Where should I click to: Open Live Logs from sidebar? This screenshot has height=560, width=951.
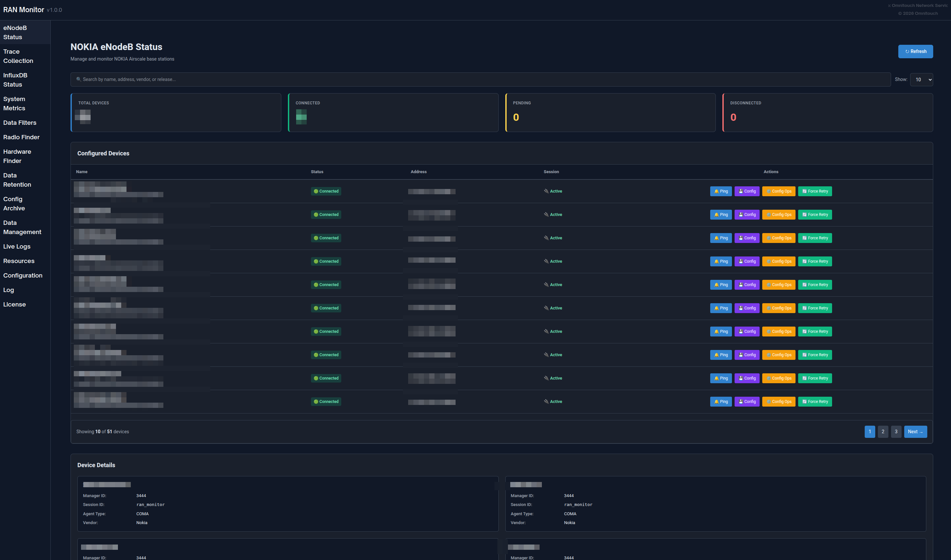[16, 246]
